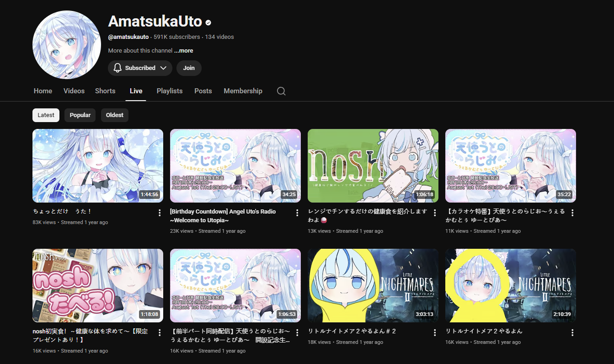The image size is (614, 364).
Task: Open リトルナイトメア2やるよん#2 title link
Action: click(x=352, y=331)
